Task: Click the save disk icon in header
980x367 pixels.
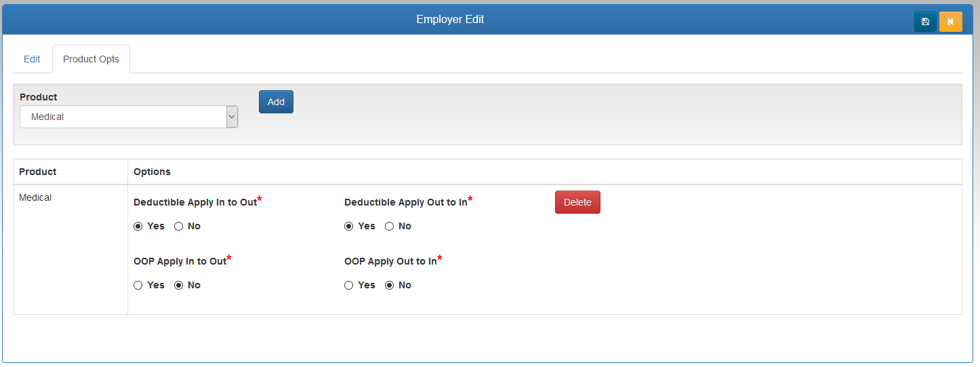Action: pyautogui.click(x=925, y=22)
